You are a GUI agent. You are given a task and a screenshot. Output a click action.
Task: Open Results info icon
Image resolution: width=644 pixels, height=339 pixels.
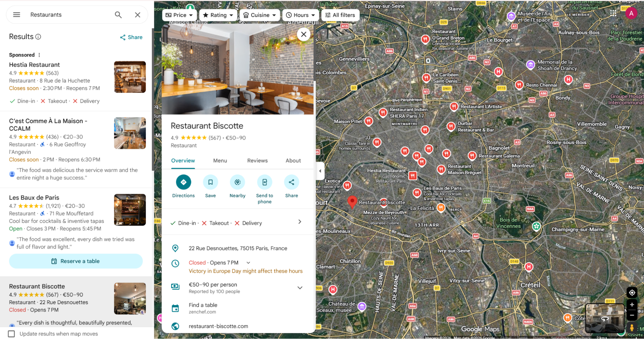(x=38, y=37)
